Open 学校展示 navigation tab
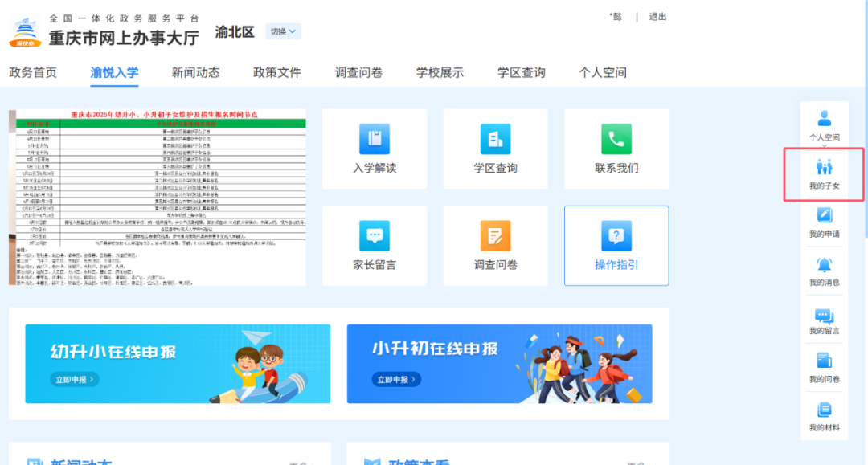Screen dimensions: 868x465 (x=440, y=72)
